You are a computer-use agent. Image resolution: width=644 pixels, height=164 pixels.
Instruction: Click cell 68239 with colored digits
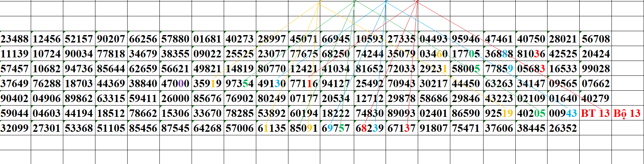pos(370,128)
